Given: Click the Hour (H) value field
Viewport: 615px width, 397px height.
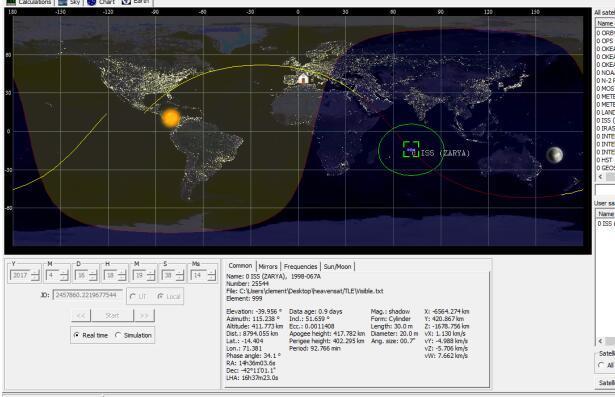Looking at the screenshot, I should pyautogui.click(x=111, y=275).
